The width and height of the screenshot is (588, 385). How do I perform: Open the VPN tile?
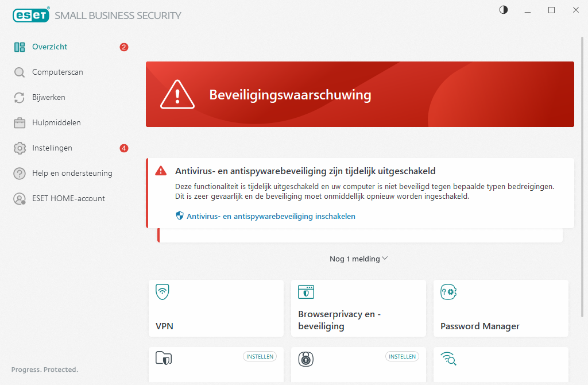(x=216, y=308)
